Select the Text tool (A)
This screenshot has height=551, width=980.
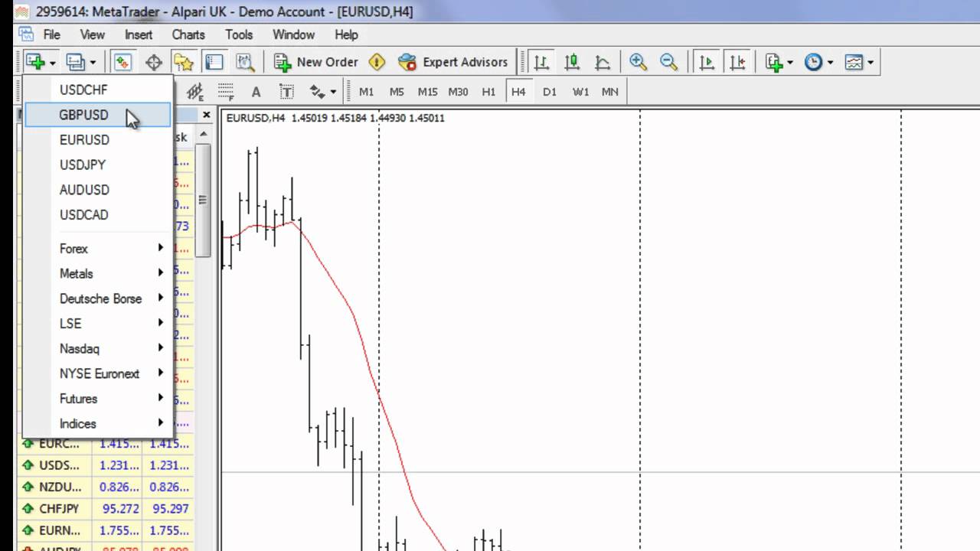pyautogui.click(x=256, y=92)
